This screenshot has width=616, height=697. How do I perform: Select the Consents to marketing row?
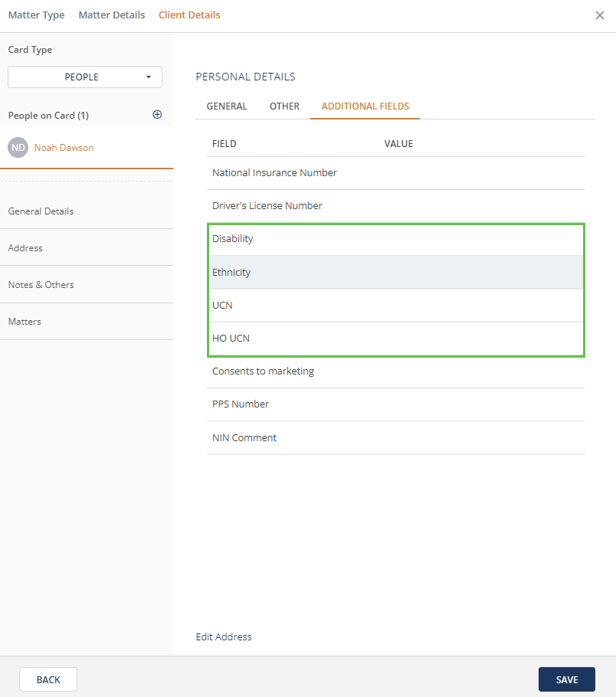coord(395,371)
